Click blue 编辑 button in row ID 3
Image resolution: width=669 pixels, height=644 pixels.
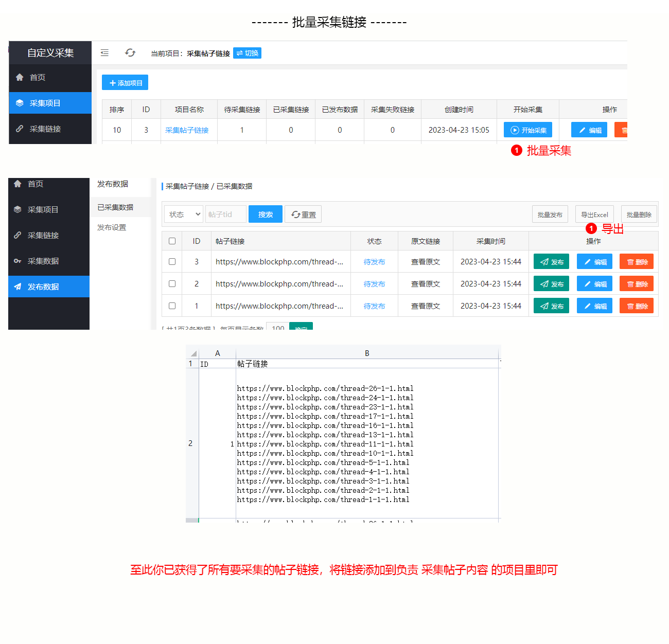(x=594, y=261)
